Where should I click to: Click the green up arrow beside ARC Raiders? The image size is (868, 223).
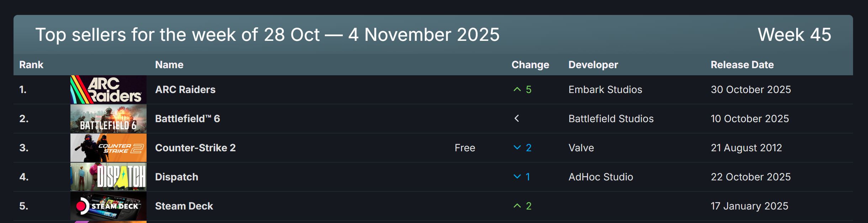point(517,89)
